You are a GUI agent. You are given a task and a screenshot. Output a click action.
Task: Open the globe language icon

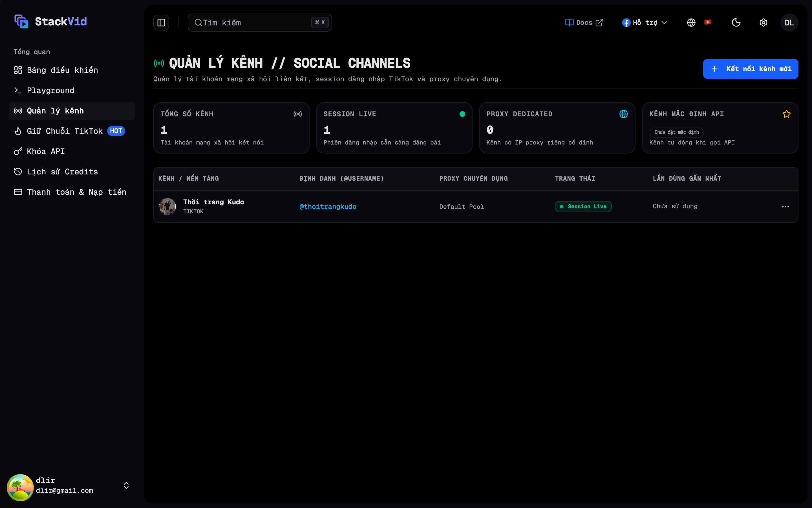click(691, 23)
